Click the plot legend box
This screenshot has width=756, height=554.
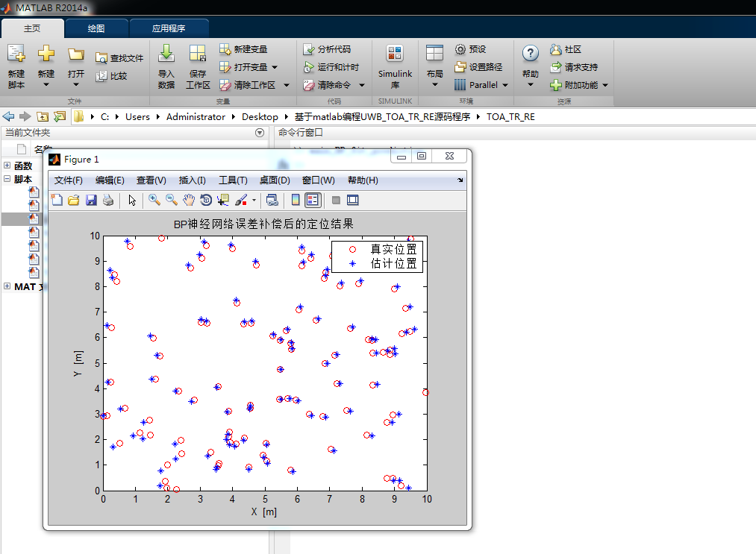click(x=377, y=256)
